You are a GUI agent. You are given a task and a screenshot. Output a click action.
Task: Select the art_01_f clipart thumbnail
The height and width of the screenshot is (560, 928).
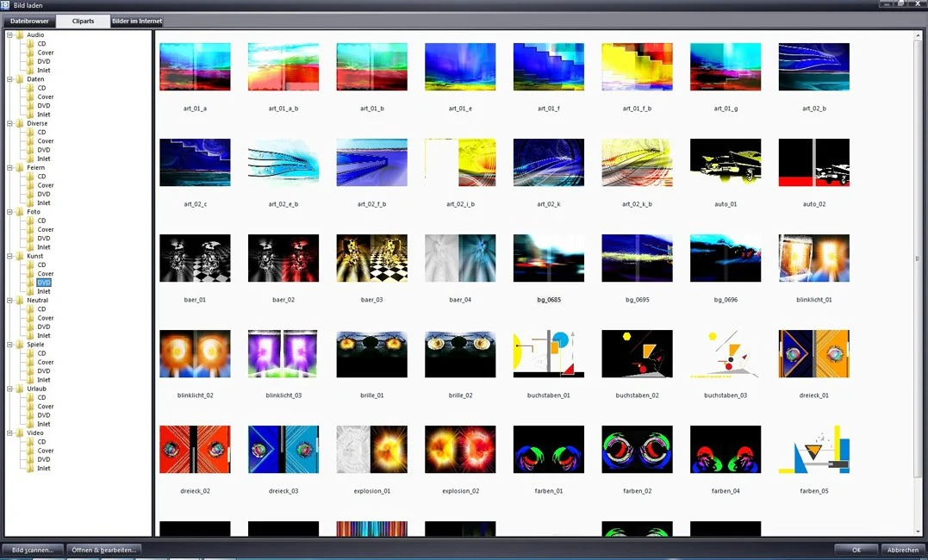click(x=549, y=67)
